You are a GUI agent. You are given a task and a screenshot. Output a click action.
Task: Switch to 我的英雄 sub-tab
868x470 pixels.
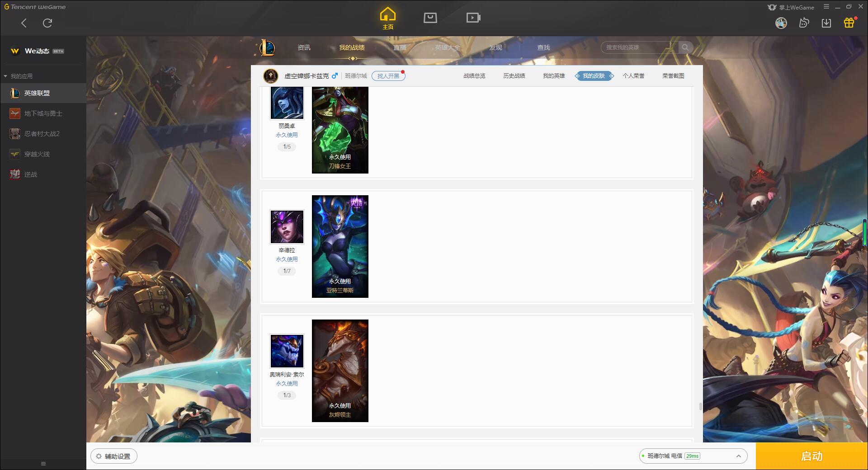point(554,76)
